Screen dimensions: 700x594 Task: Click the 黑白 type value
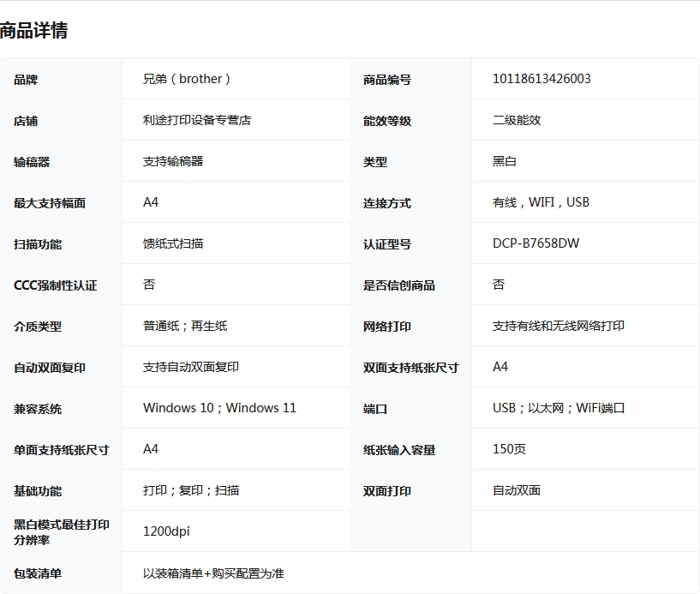[505, 161]
